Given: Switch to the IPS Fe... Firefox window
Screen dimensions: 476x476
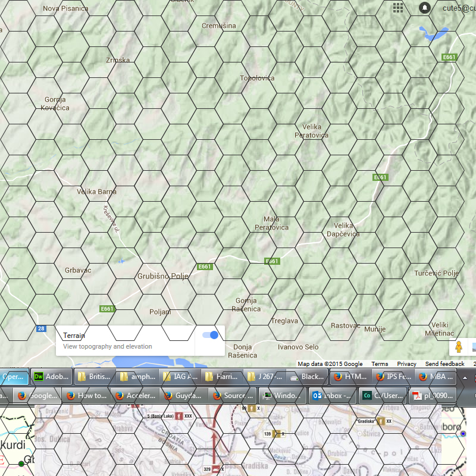Looking at the screenshot, I should [x=393, y=377].
